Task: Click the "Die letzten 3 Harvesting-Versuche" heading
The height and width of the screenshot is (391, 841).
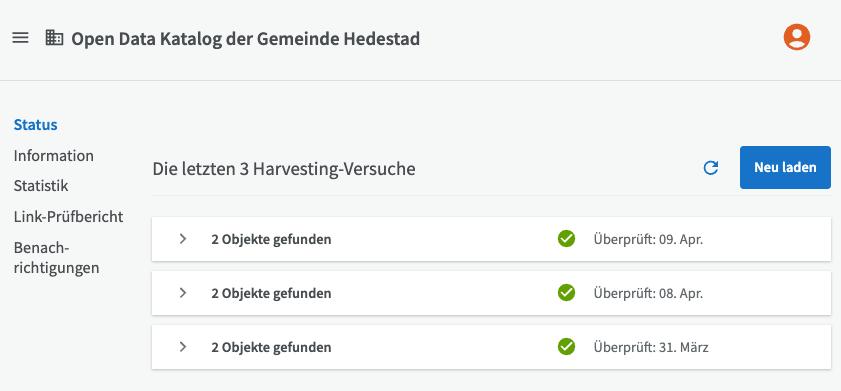Action: [284, 169]
